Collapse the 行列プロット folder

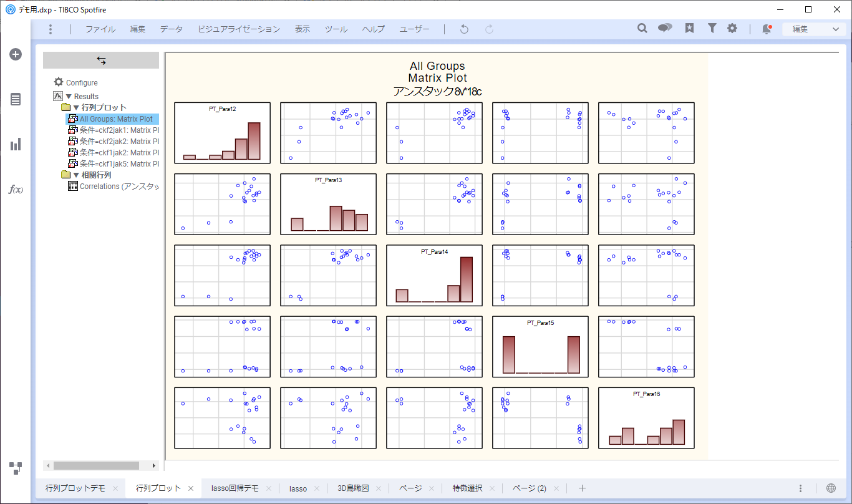pyautogui.click(x=76, y=108)
